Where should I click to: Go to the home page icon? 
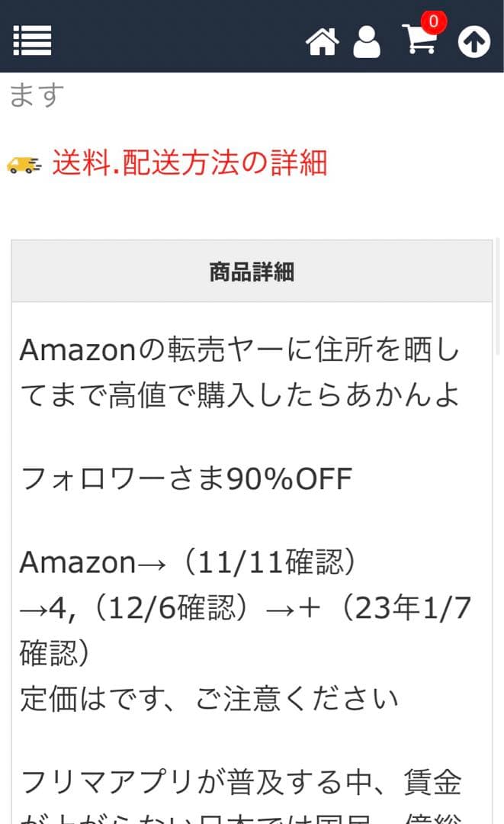(322, 42)
